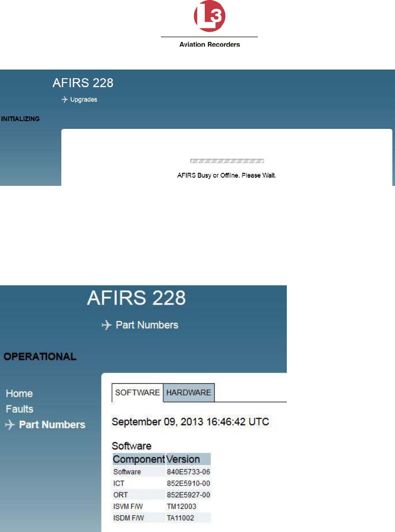Click the striped busy progress bar
The width and height of the screenshot is (395, 532).
227,161
